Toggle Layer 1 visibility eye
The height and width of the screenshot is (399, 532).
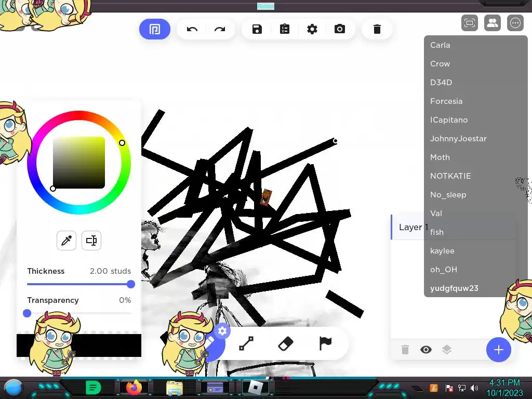[426, 350]
